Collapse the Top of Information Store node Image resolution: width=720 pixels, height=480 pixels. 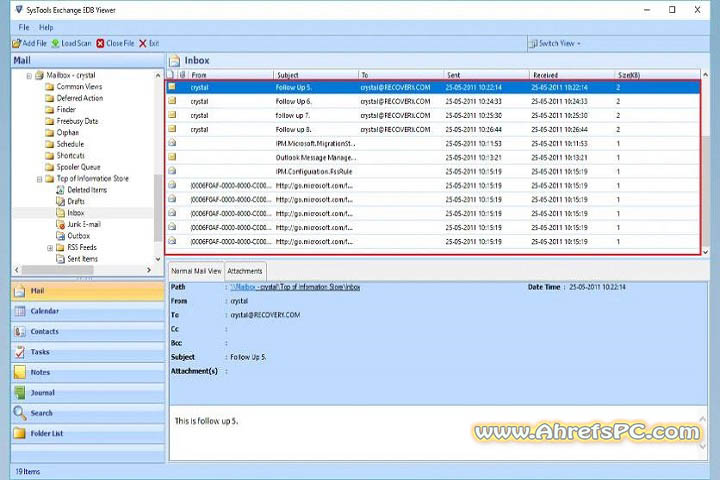pyautogui.click(x=39, y=179)
